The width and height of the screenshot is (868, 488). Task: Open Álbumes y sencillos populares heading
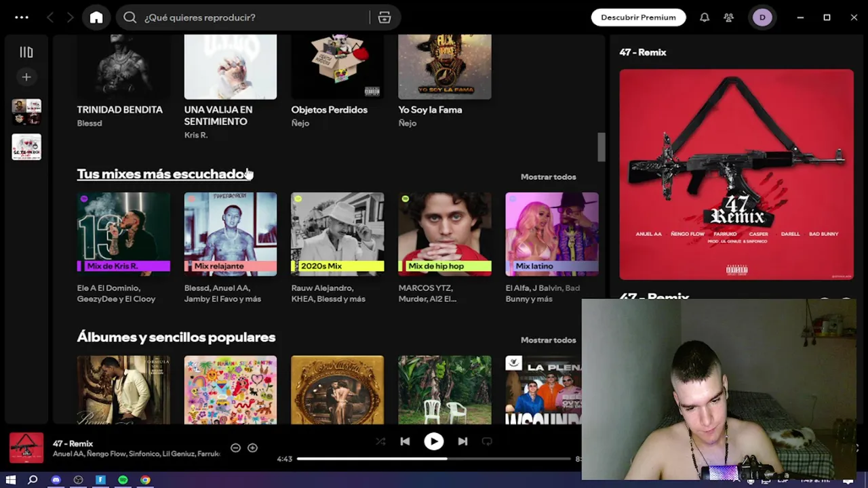tap(176, 337)
